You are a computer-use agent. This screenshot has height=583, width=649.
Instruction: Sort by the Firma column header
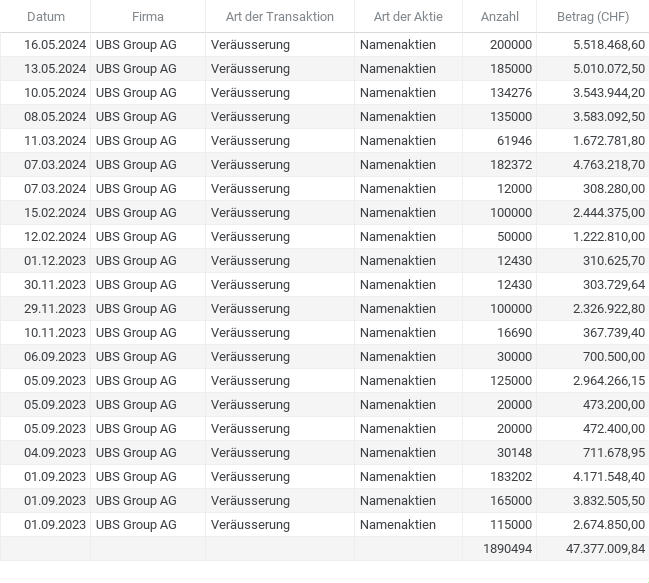coord(148,17)
